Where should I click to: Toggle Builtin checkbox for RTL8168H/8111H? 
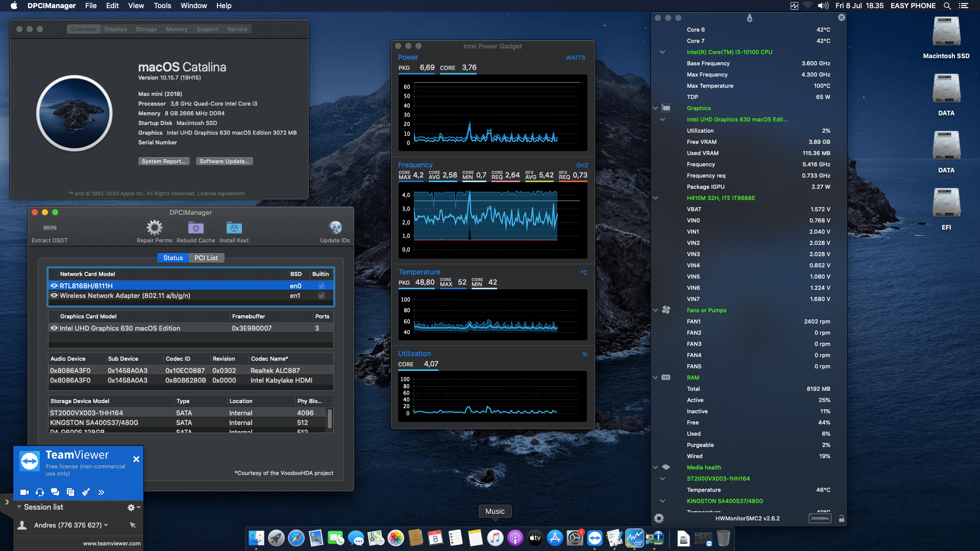321,286
